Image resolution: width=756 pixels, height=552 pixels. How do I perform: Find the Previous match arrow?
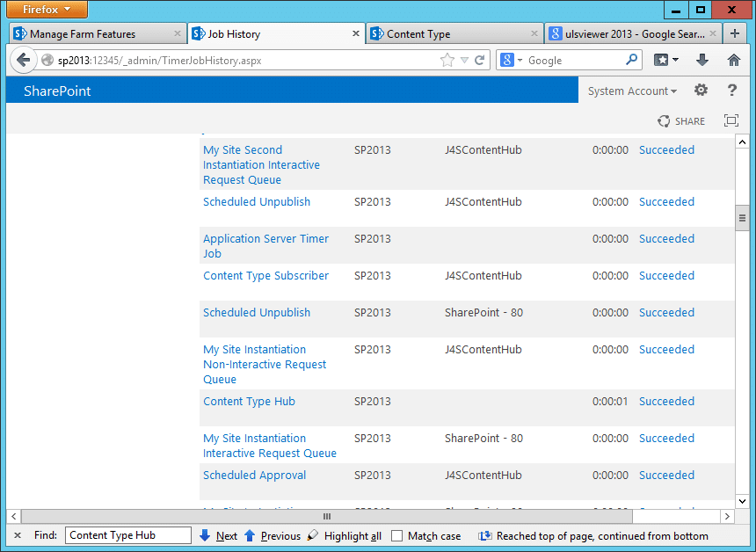tap(273, 535)
